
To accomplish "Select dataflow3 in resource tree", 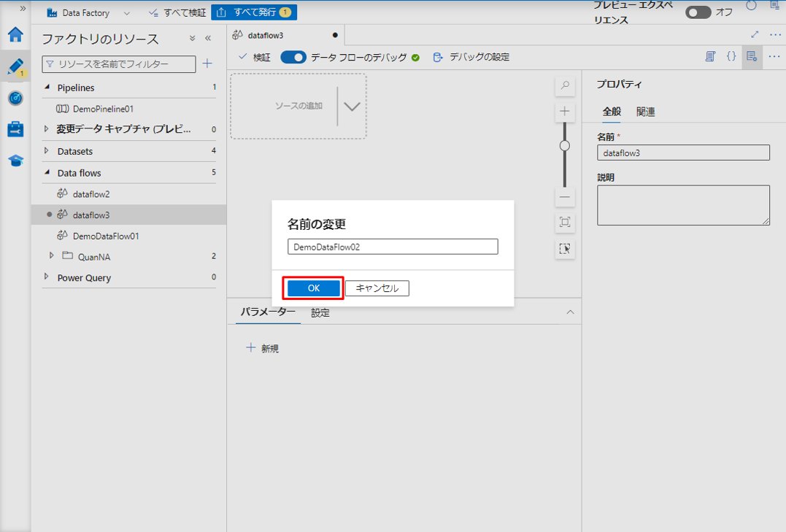I will click(129, 215).
